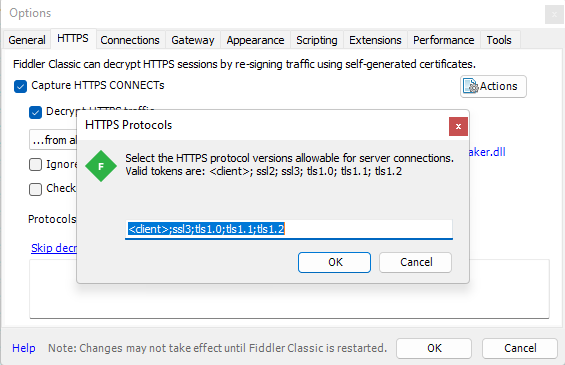565x365 pixels.
Task: Open the '...from al' dropdown
Action: coord(53,140)
